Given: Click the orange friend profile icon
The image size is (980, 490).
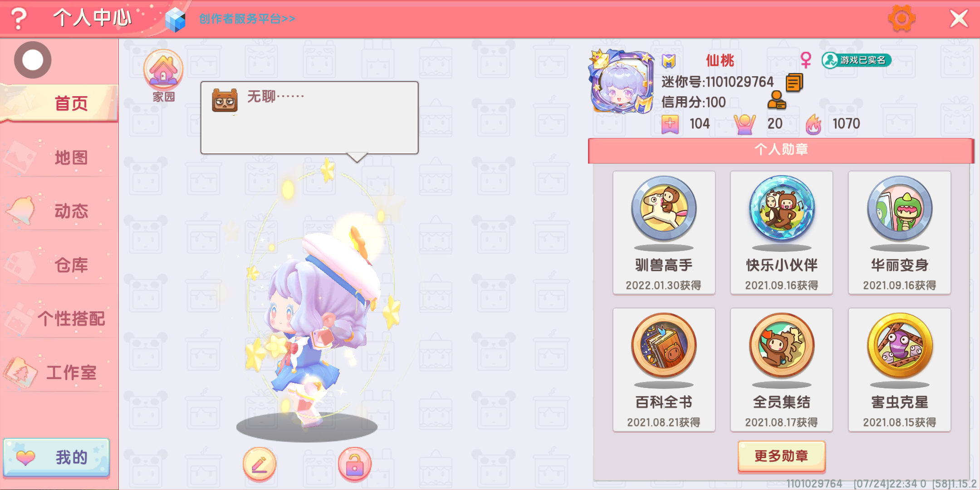Looking at the screenshot, I should (776, 100).
